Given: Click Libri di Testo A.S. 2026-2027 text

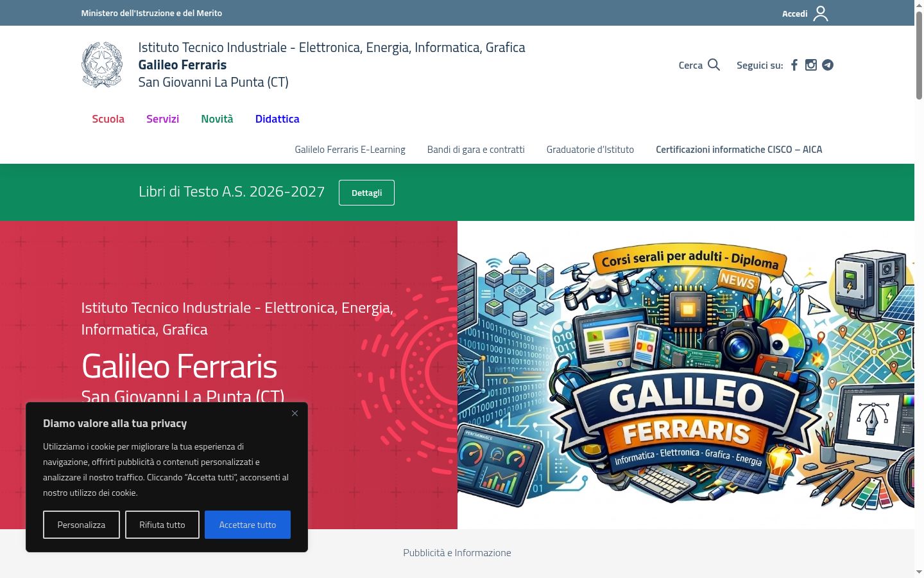Looking at the screenshot, I should pyautogui.click(x=232, y=191).
